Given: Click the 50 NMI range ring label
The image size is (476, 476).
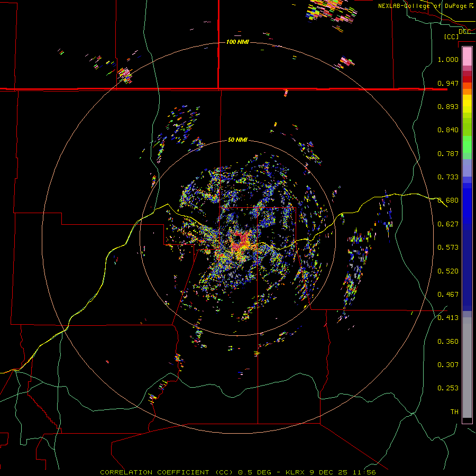Looking at the screenshot, I should click(237, 140).
